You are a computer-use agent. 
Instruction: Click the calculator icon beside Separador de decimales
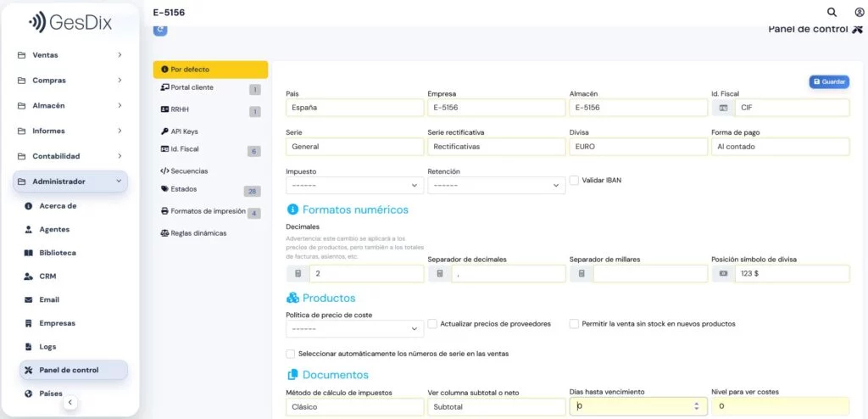pyautogui.click(x=440, y=274)
